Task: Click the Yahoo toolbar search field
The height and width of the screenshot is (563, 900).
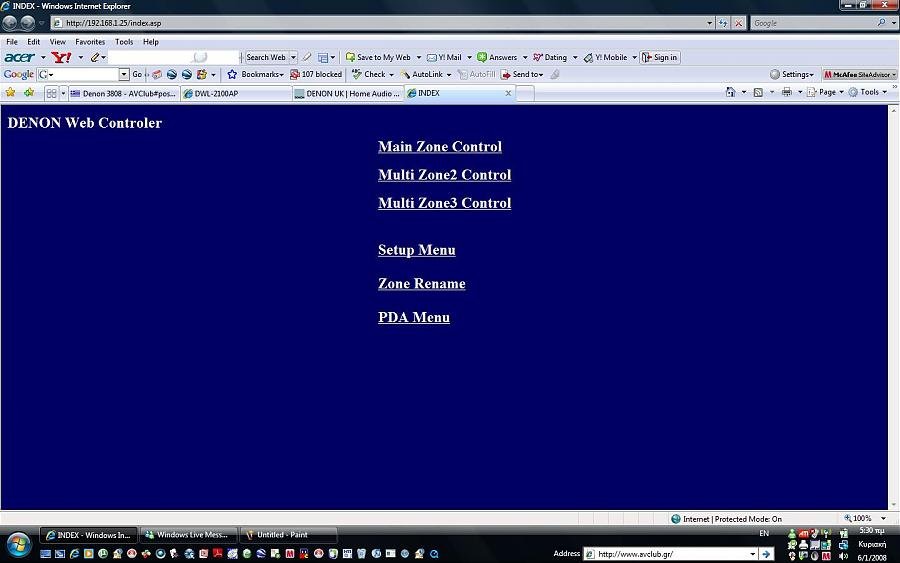Action: (x=173, y=57)
